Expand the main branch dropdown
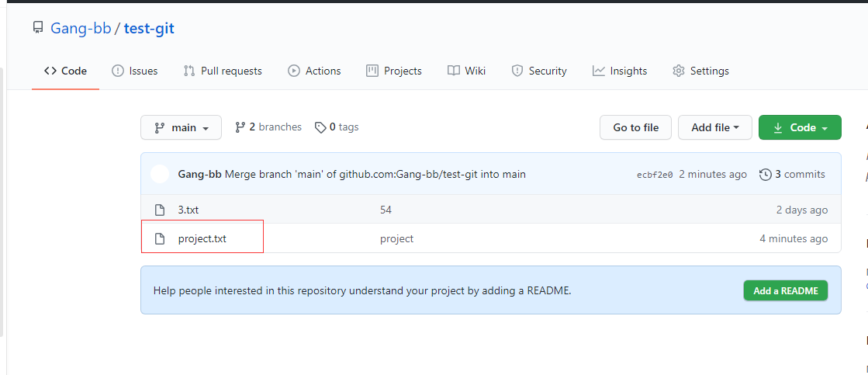Screen dimensions: 868x375 (181, 127)
